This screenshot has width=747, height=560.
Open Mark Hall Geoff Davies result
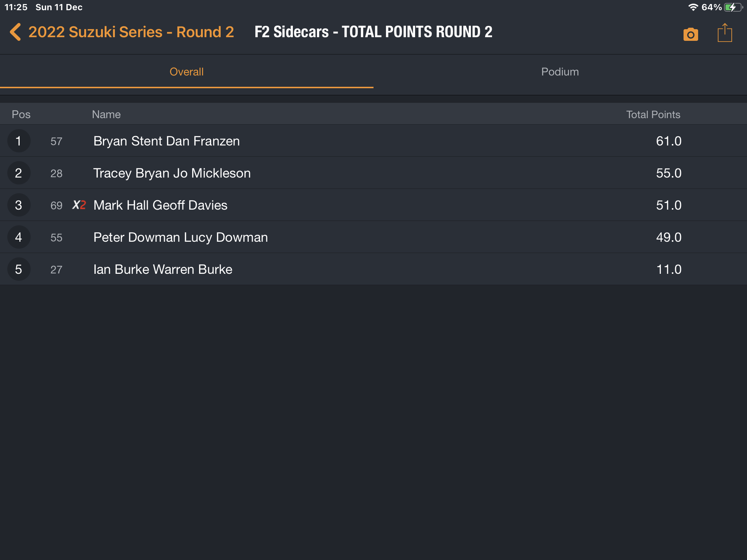point(373,205)
